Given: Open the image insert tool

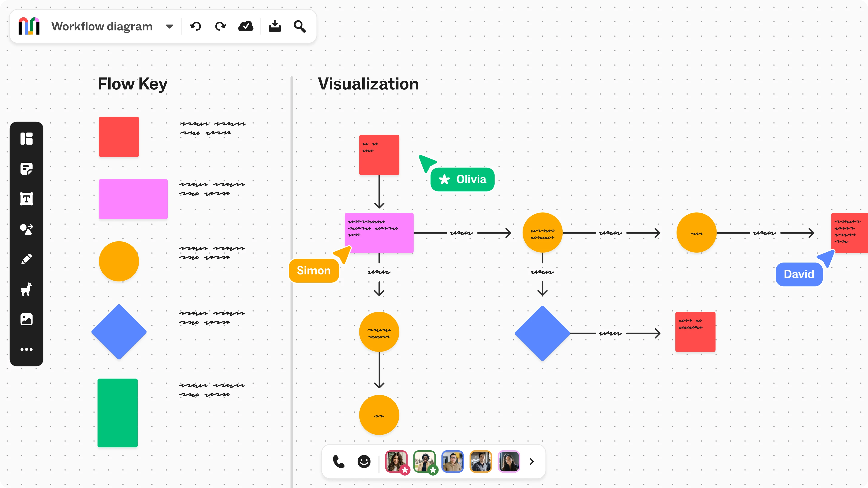Looking at the screenshot, I should point(27,319).
